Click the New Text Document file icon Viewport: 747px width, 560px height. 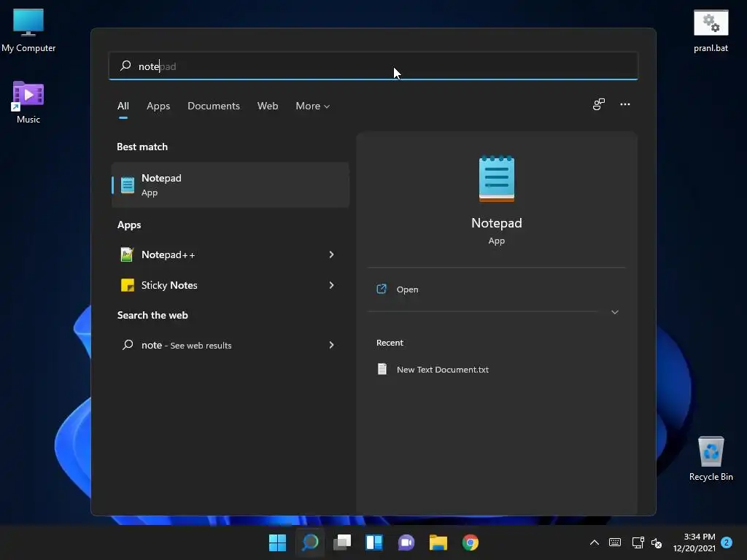(x=382, y=369)
